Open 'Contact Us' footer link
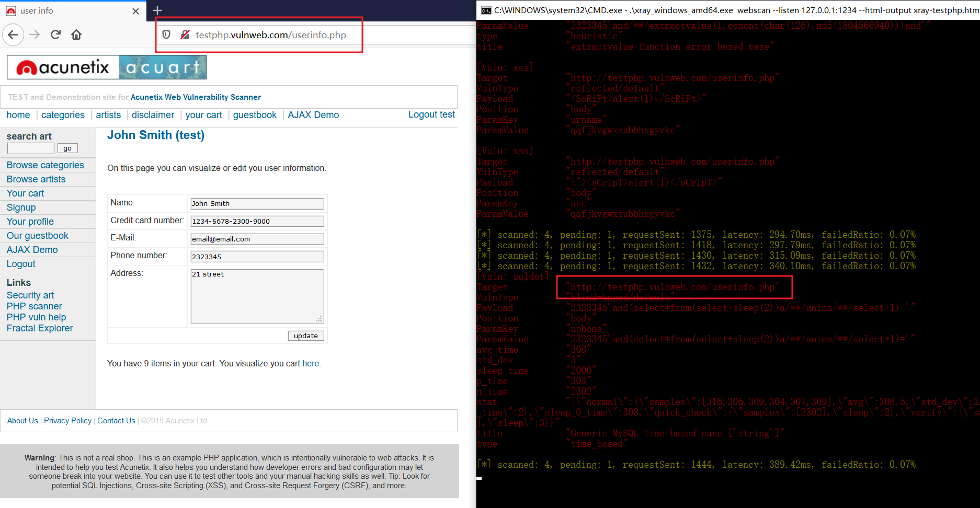Image resolution: width=980 pixels, height=508 pixels. coord(116,421)
